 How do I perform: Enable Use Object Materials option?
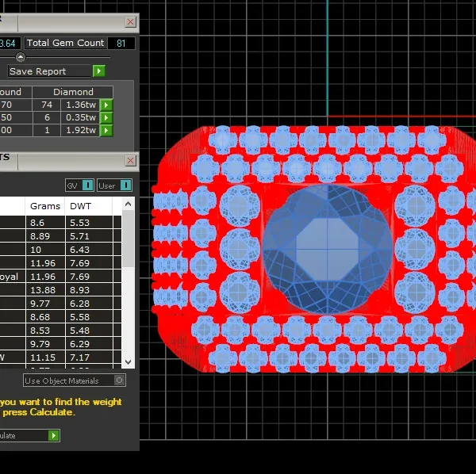coord(119,380)
